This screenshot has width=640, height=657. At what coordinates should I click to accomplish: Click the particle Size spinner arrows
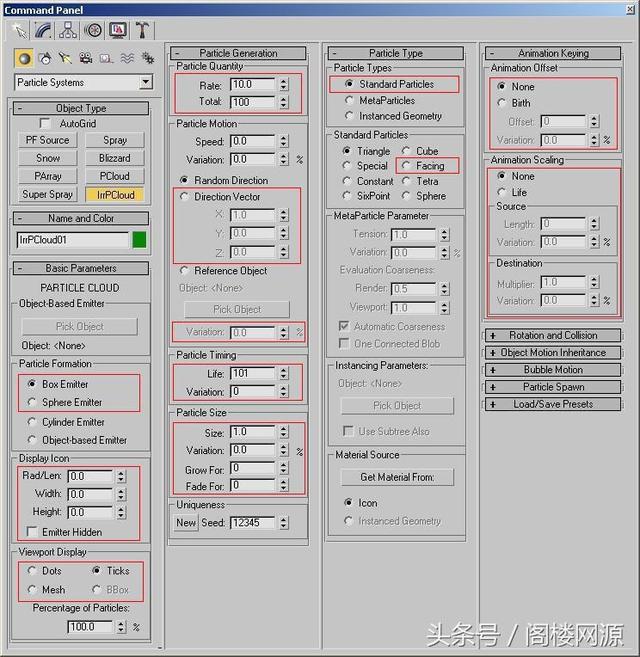pos(284,432)
